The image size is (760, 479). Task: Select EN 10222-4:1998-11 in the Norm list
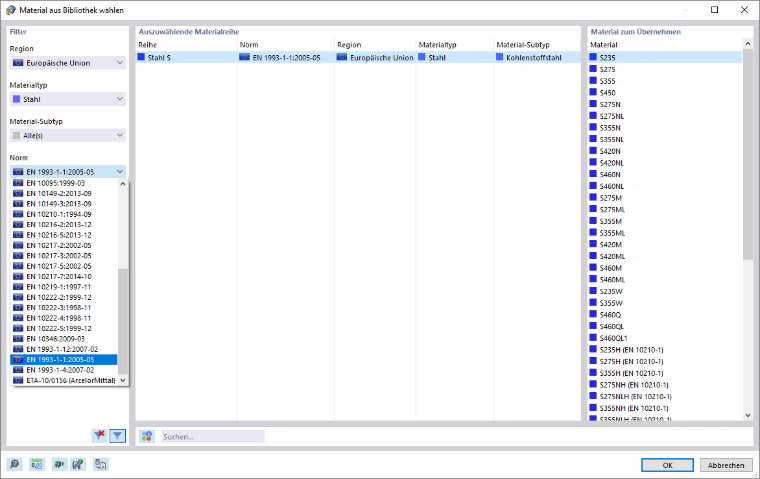coord(64,318)
